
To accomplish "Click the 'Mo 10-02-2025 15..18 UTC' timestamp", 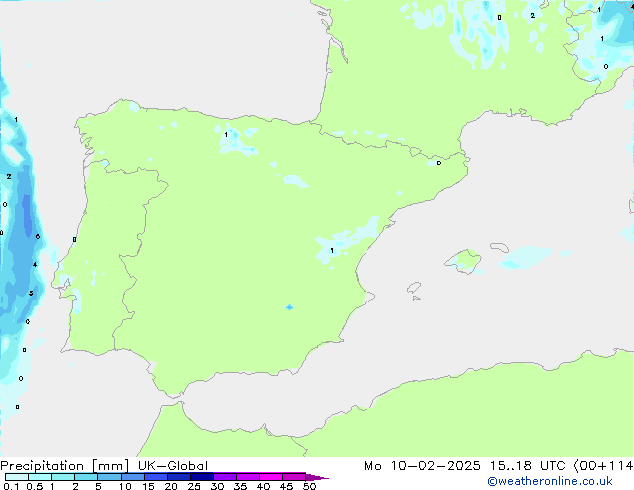I will pos(465,466).
